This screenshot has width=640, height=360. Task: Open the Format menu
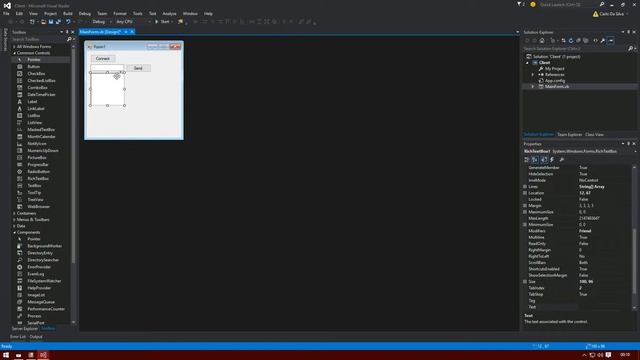pos(120,13)
